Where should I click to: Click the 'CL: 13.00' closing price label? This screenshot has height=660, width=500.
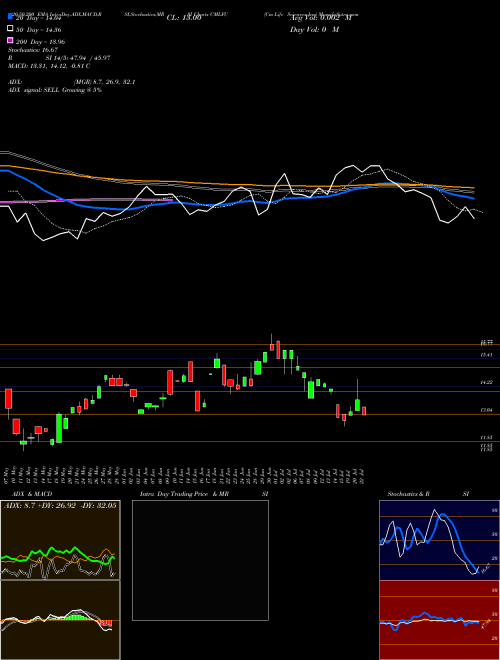pos(184,18)
